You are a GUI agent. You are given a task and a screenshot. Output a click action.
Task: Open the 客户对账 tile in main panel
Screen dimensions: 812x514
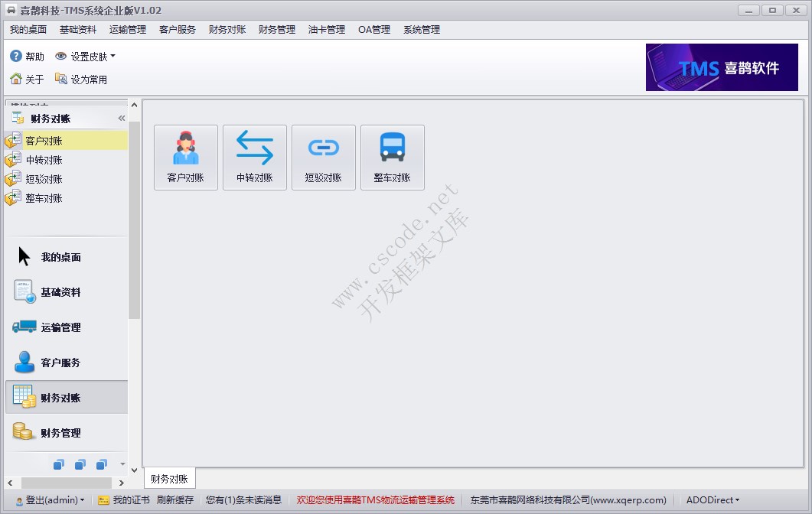click(185, 158)
